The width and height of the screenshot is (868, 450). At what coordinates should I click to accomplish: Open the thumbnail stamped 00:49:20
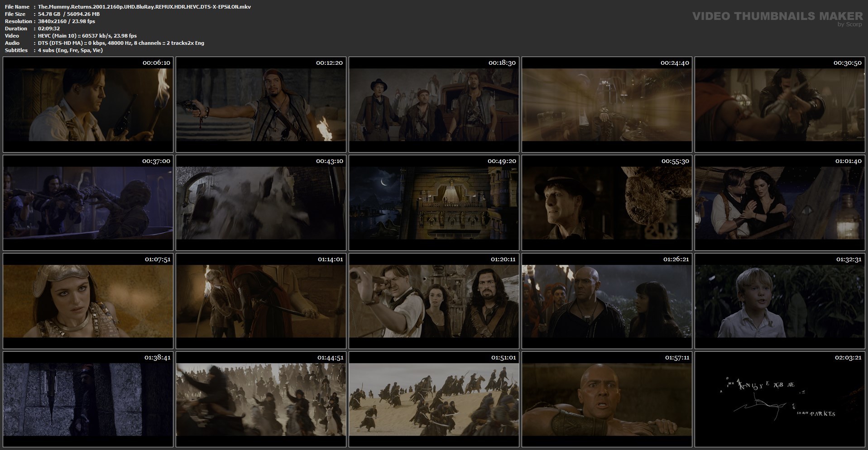point(434,203)
